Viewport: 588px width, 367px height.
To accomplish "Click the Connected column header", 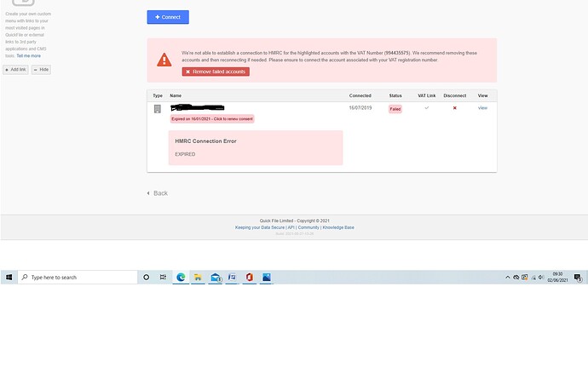I will coord(360,96).
